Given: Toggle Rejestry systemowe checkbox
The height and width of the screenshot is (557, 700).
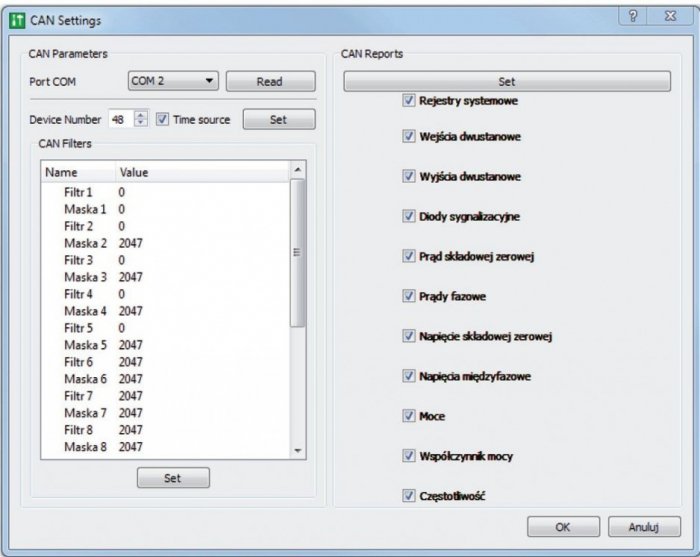Looking at the screenshot, I should [x=408, y=100].
